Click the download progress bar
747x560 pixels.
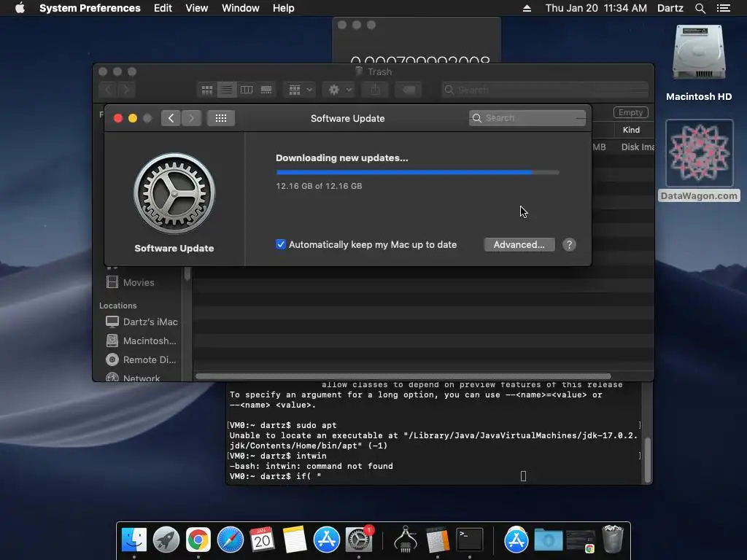(417, 172)
